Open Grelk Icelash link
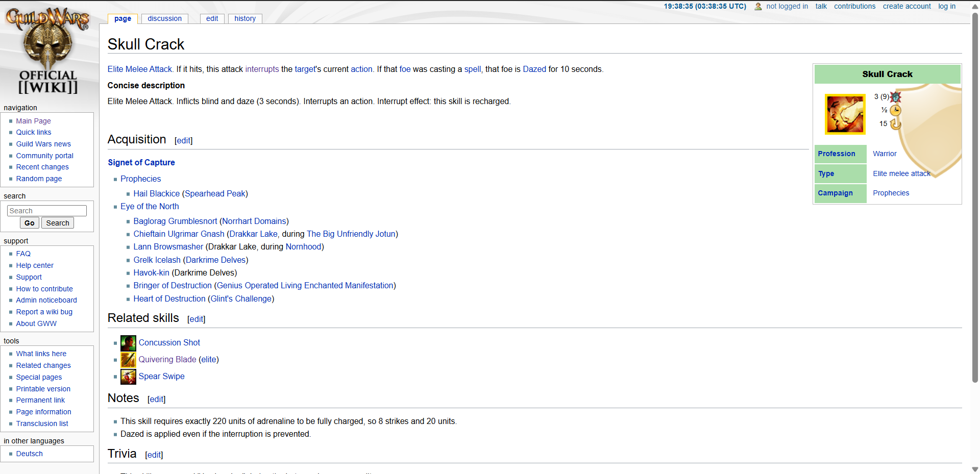 click(157, 260)
